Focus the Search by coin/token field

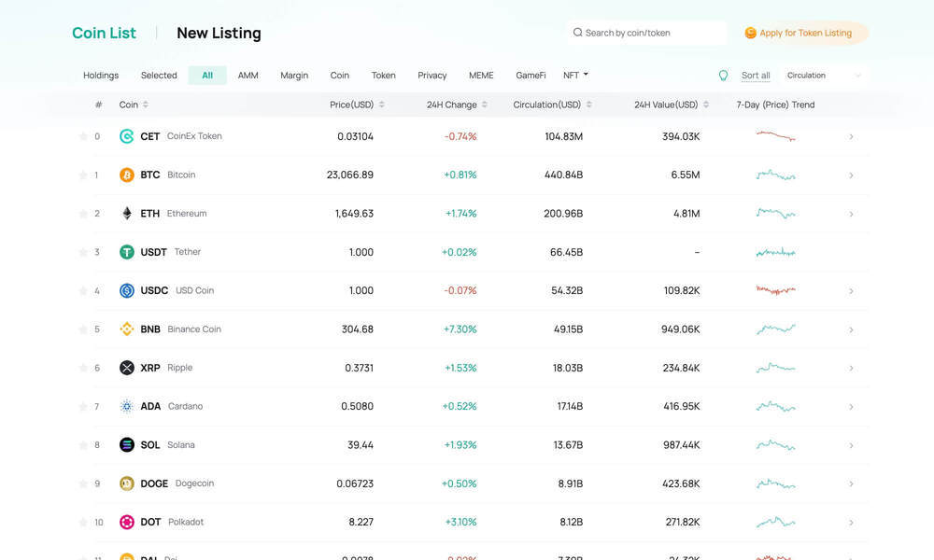pyautogui.click(x=647, y=33)
